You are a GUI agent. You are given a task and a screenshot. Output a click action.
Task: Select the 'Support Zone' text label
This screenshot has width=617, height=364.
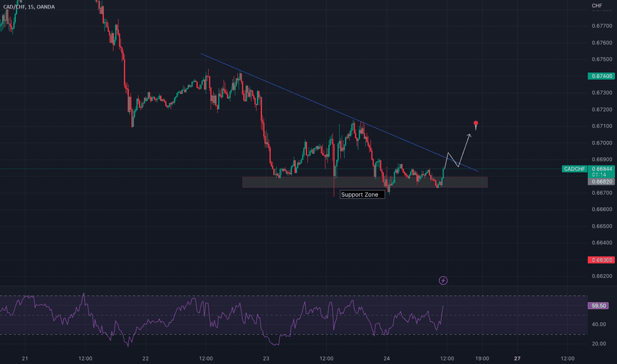tap(362, 195)
